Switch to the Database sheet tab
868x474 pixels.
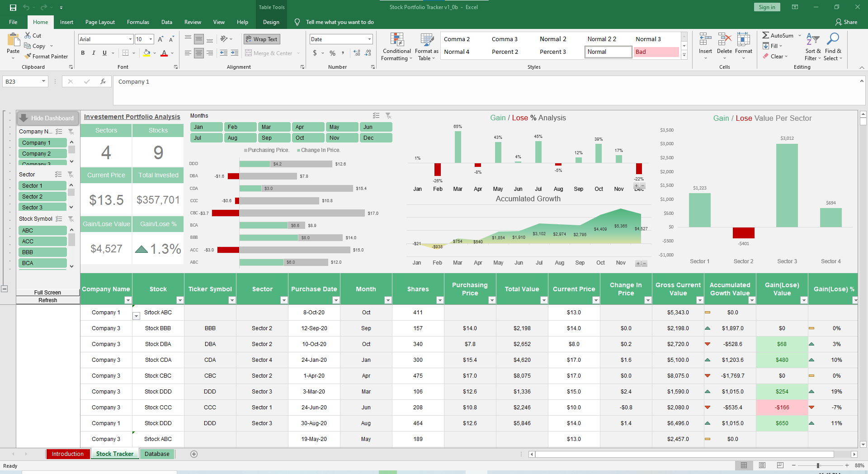click(x=157, y=454)
